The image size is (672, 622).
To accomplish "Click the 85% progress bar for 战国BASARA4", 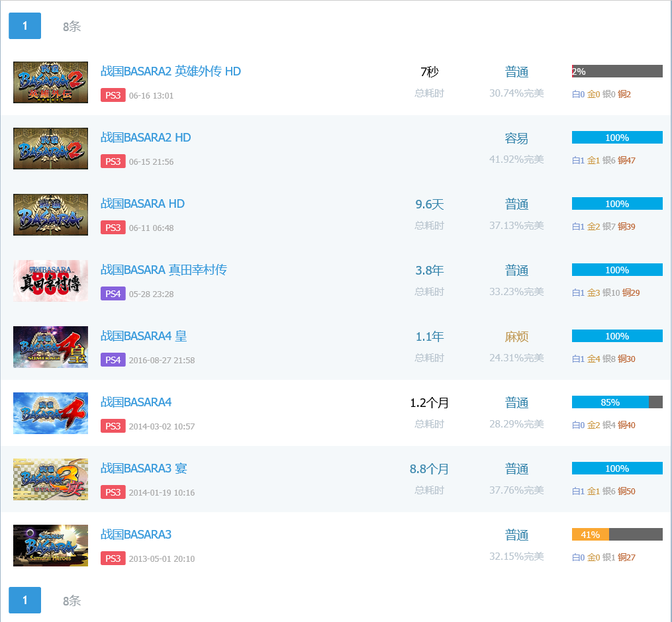I will 616,402.
